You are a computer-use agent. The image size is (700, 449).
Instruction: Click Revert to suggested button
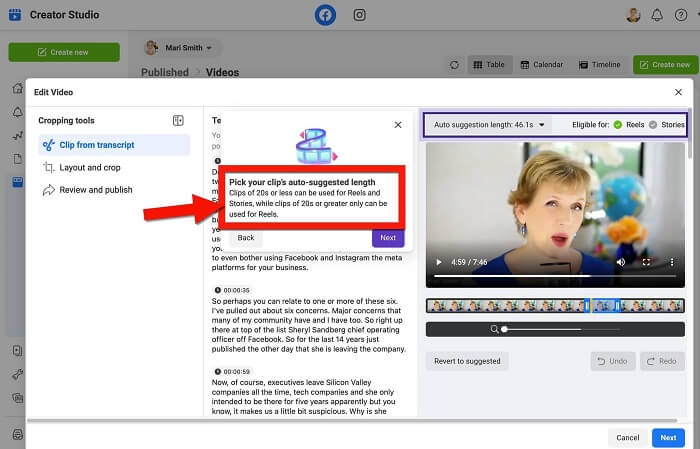pos(467,361)
